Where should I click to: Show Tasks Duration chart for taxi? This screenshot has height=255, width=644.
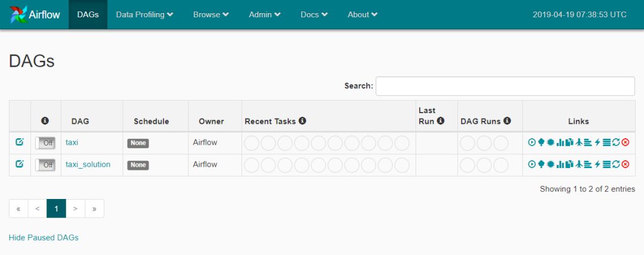click(560, 142)
